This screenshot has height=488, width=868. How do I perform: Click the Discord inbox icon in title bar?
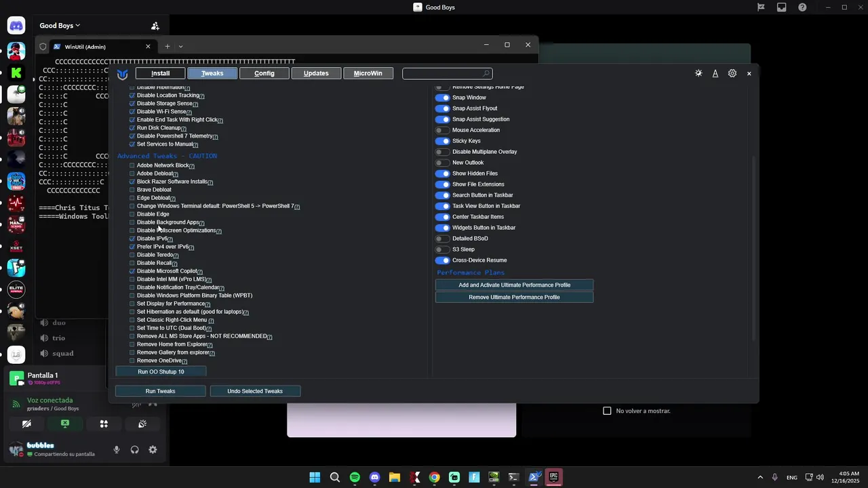point(782,7)
